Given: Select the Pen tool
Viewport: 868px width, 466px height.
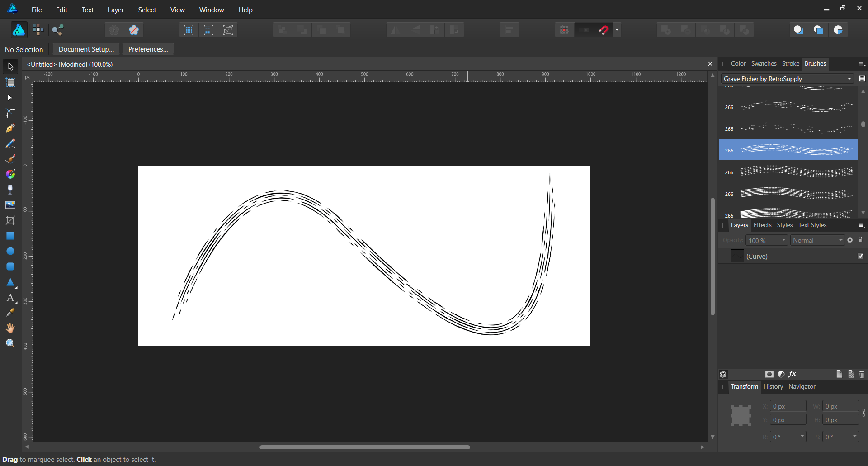Looking at the screenshot, I should pos(10,128).
